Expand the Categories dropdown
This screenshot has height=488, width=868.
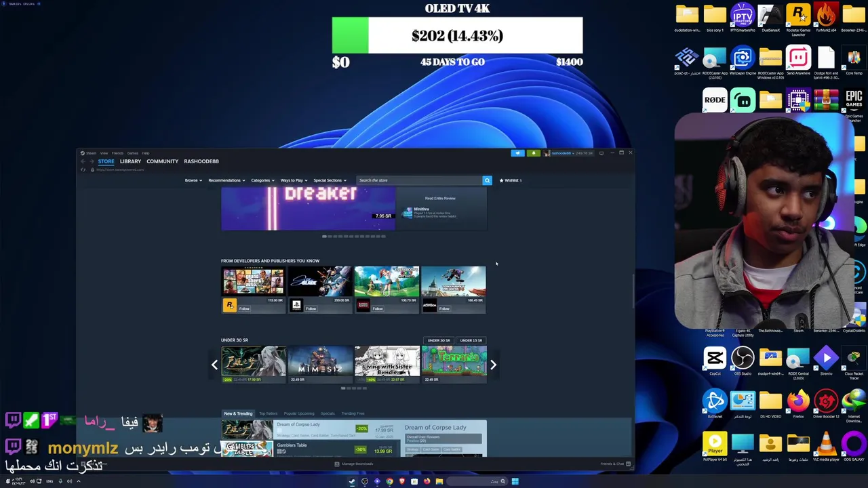coord(262,180)
